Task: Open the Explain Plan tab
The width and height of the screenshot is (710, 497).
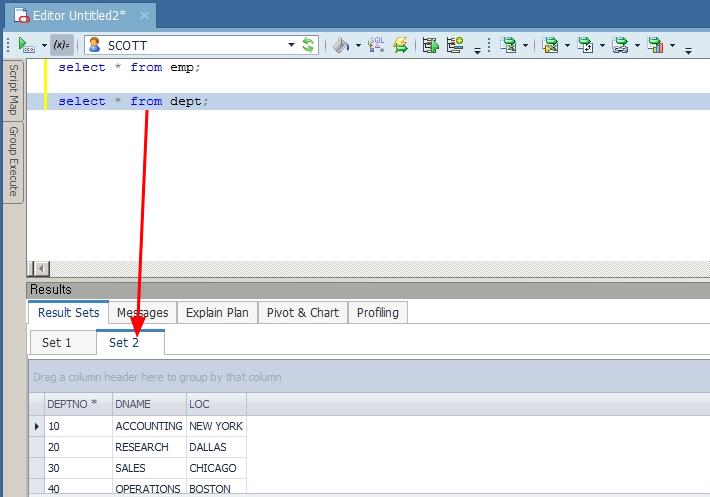Action: click(217, 312)
